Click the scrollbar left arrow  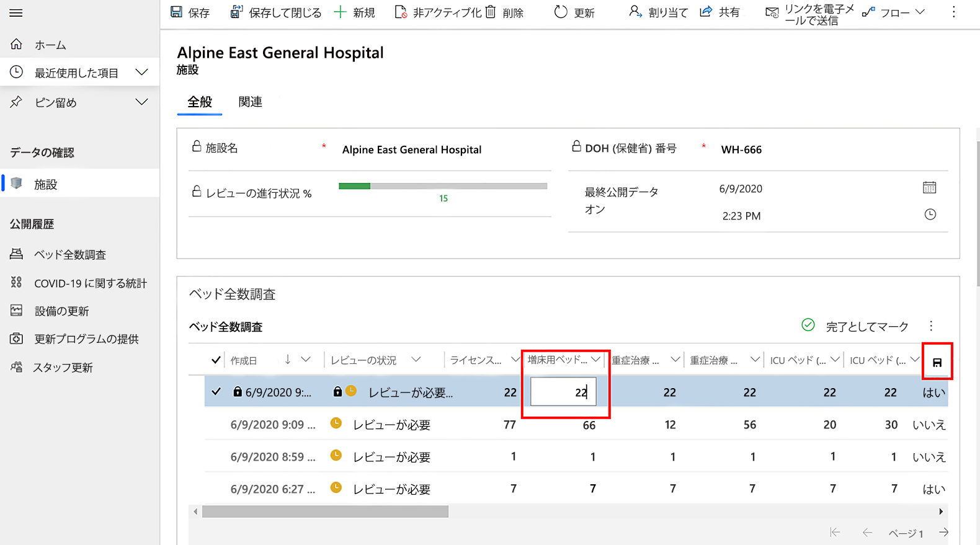[x=195, y=512]
